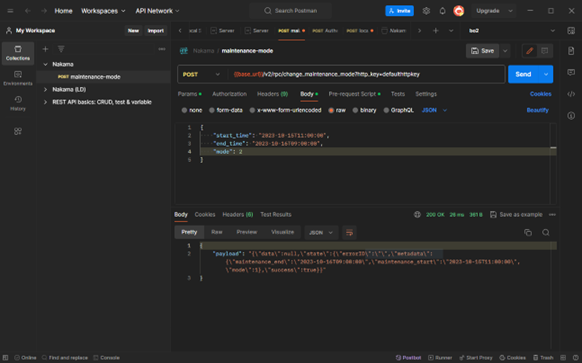The width and height of the screenshot is (582, 363).
Task: Open the configure workspace sidebar icon
Action: coord(18,131)
